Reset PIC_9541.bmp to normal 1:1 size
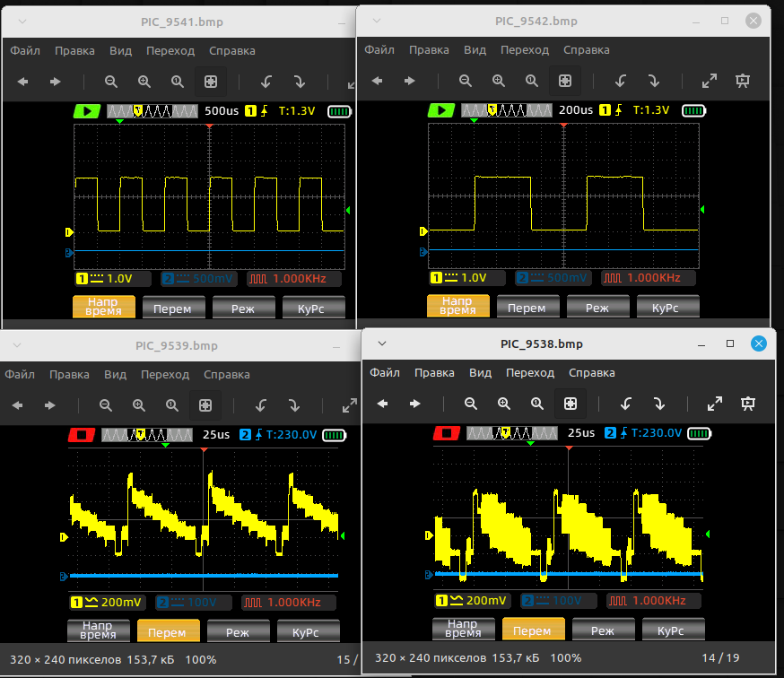The image size is (784, 678). (177, 82)
